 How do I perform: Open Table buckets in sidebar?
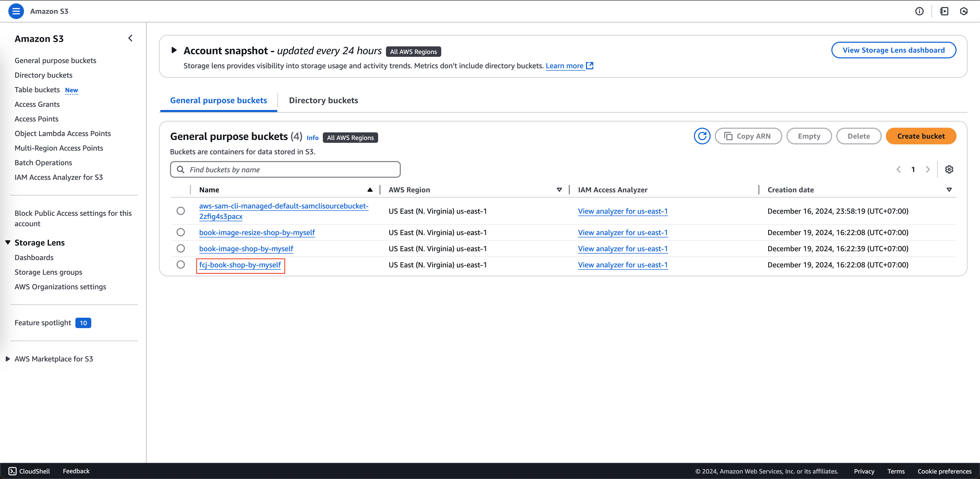click(x=37, y=90)
